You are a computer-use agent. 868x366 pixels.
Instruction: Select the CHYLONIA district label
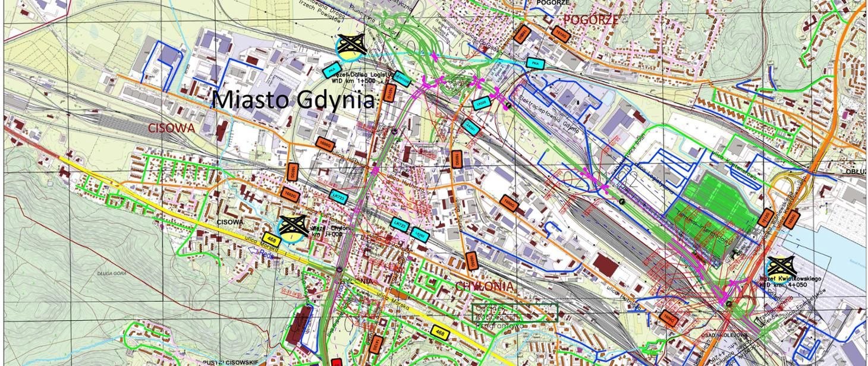pyautogui.click(x=485, y=285)
